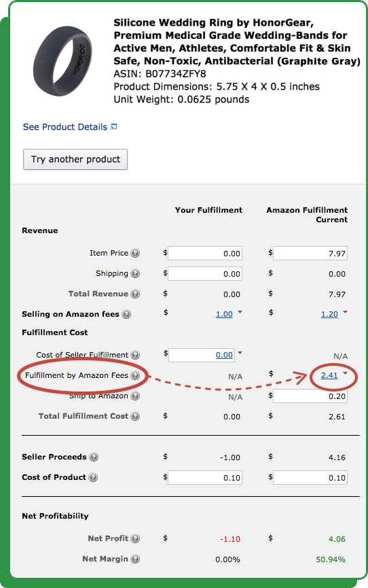Focus Amazon Fulfillment Item Price field showing 7.97
The height and width of the screenshot is (588, 368).
310,253
